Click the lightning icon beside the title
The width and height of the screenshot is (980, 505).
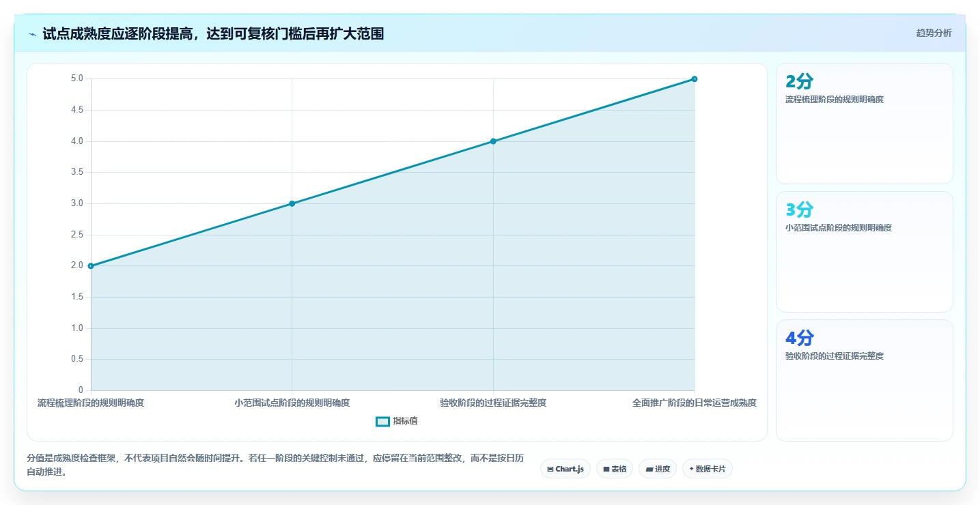[32, 33]
